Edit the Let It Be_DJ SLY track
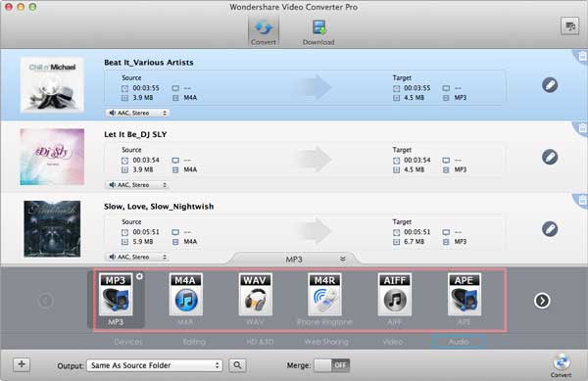Screen dimensions: 588x381 point(550,157)
